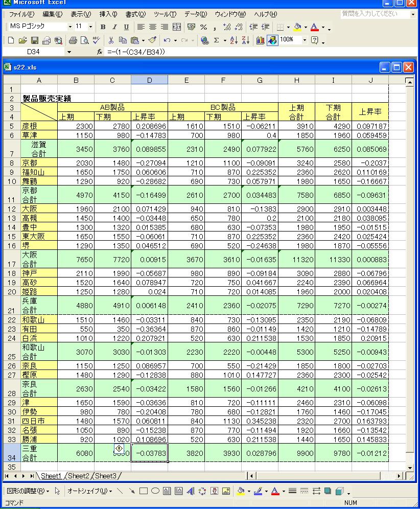Increase indent icon
This screenshot has width=420, height=509.
click(266, 27)
